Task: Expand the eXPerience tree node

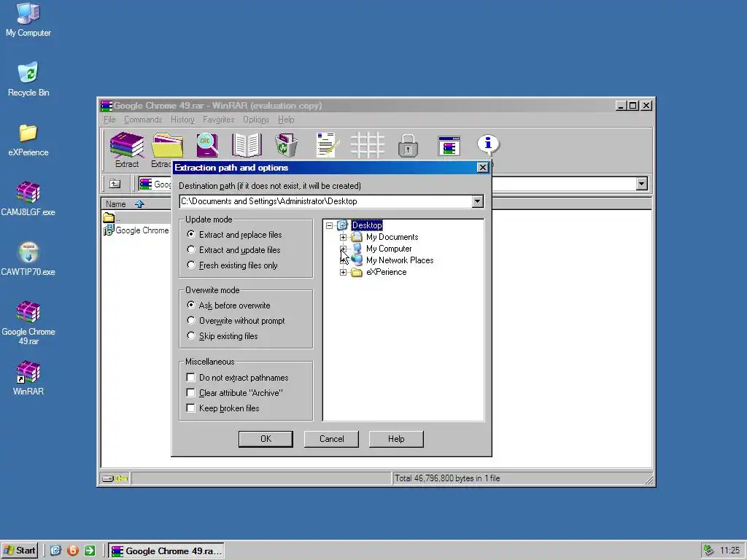Action: (343, 273)
